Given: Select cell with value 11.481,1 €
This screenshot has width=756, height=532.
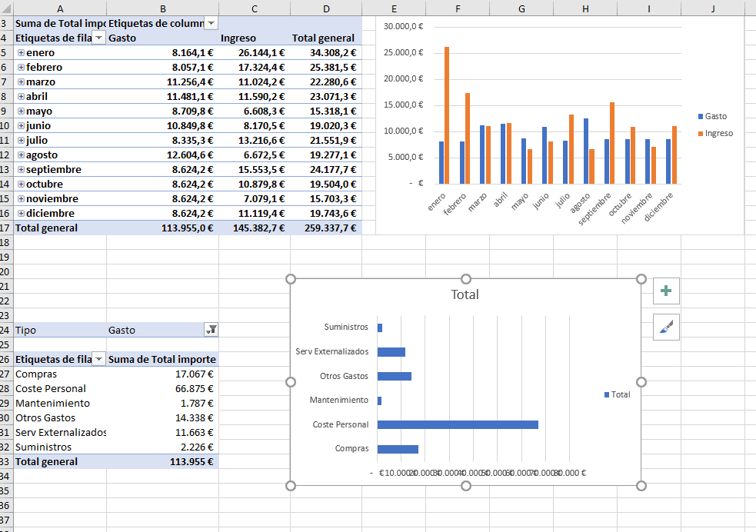Looking at the screenshot, I should [x=163, y=96].
